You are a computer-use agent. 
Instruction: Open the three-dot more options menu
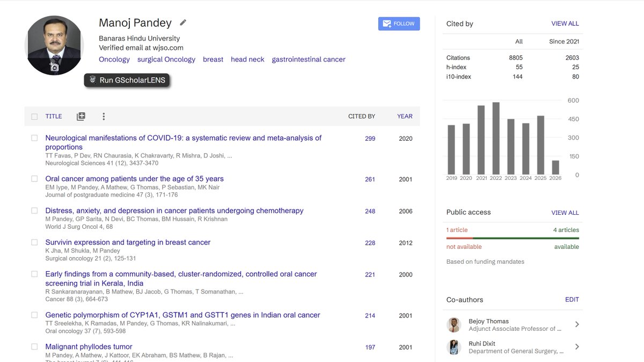(x=104, y=117)
